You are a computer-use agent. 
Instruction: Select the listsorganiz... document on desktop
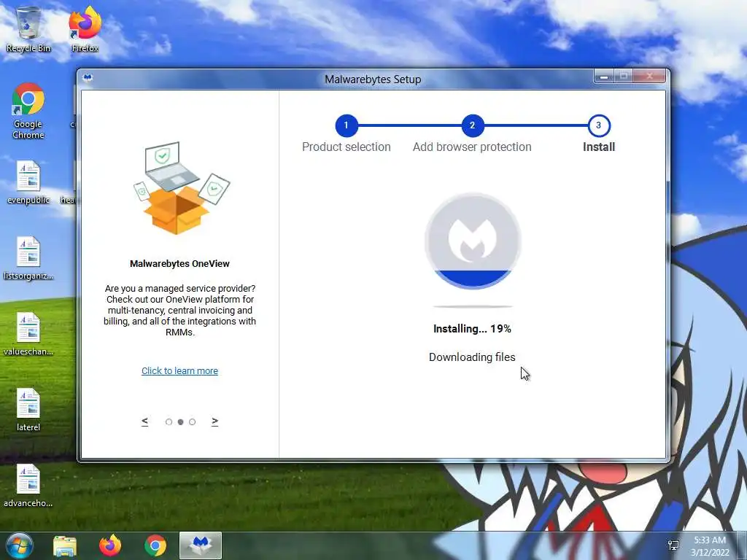click(28, 259)
